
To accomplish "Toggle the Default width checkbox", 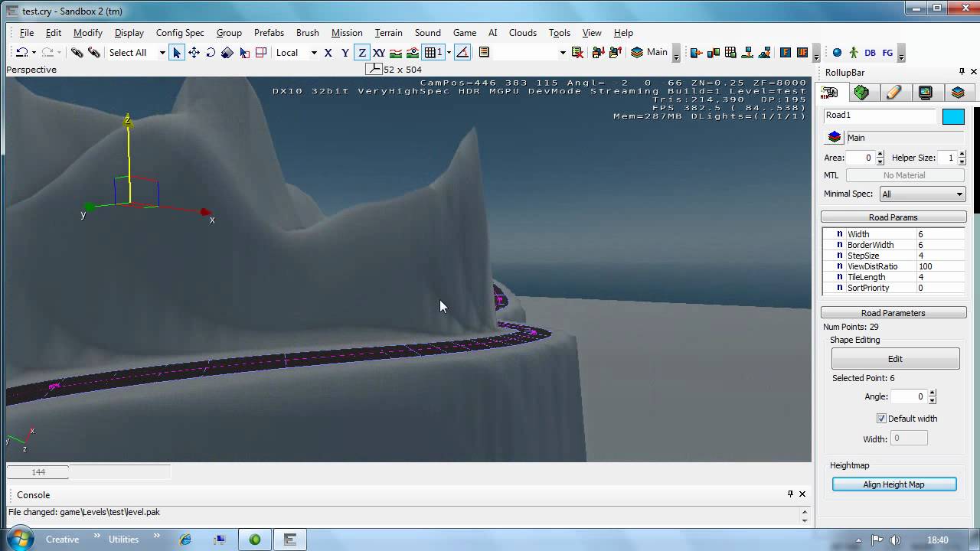I will click(x=882, y=419).
